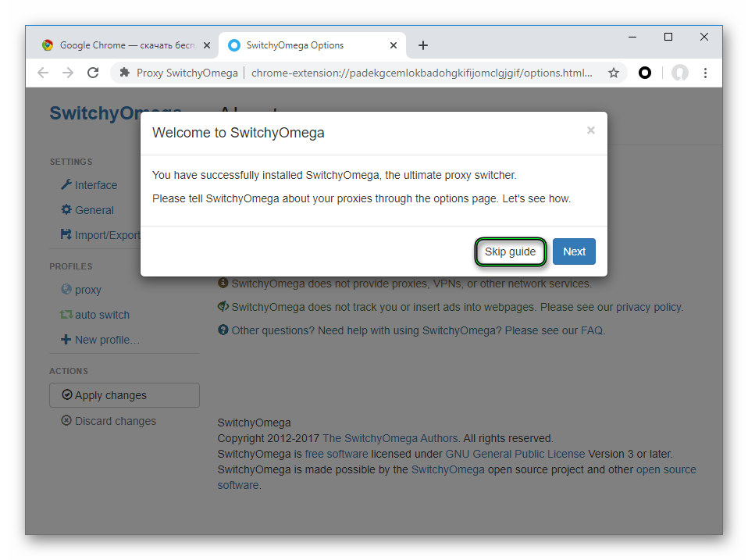
Task: Click the cancel icon beside Discard changes
Action: [x=66, y=420]
